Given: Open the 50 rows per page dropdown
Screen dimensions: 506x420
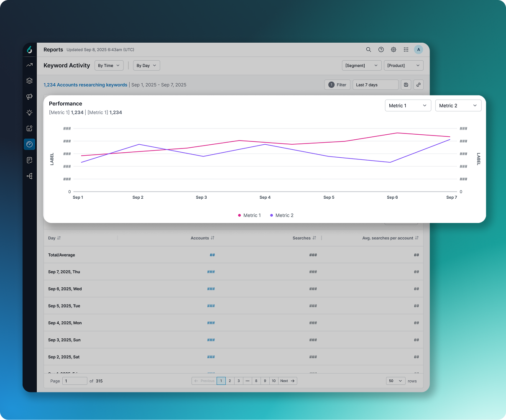Looking at the screenshot, I should pos(396,381).
